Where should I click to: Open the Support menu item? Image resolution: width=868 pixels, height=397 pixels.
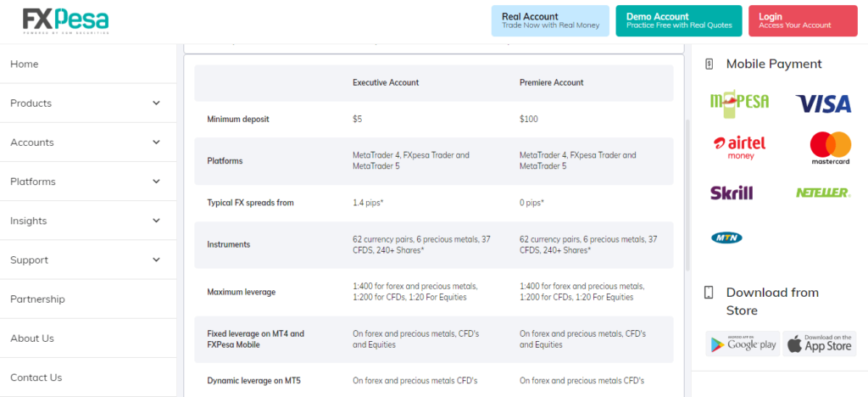(29, 260)
